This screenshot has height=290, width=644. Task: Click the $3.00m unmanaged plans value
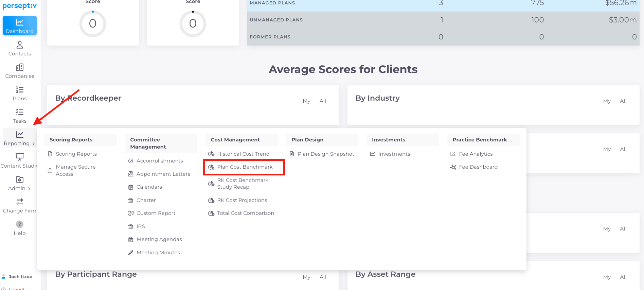623,20
